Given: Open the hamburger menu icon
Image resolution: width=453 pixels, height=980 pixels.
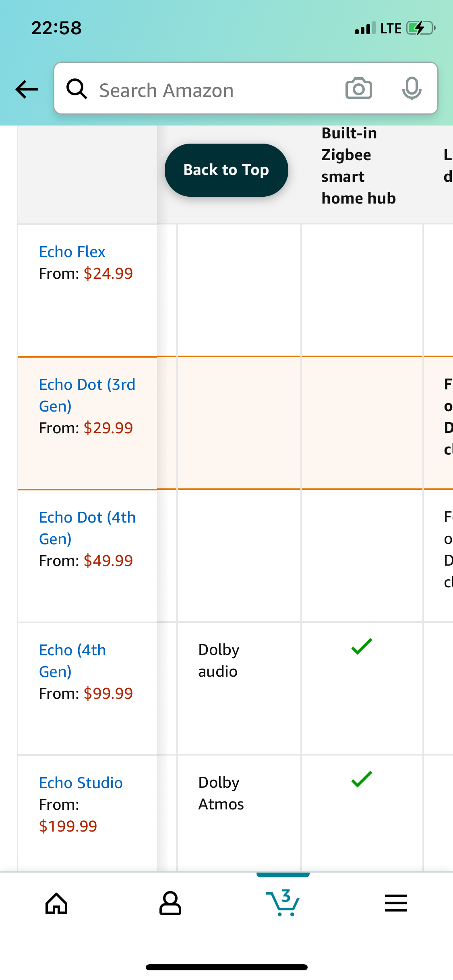Looking at the screenshot, I should tap(396, 903).
